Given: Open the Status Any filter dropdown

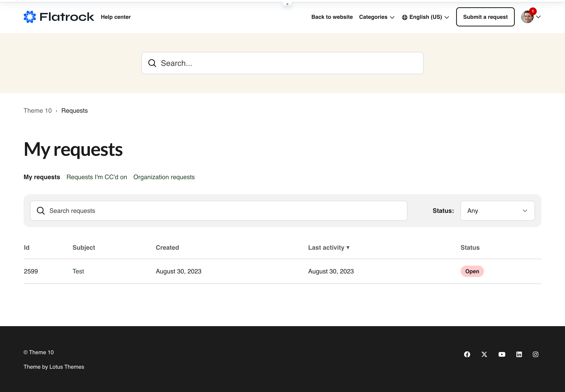Looking at the screenshot, I should click(x=497, y=211).
